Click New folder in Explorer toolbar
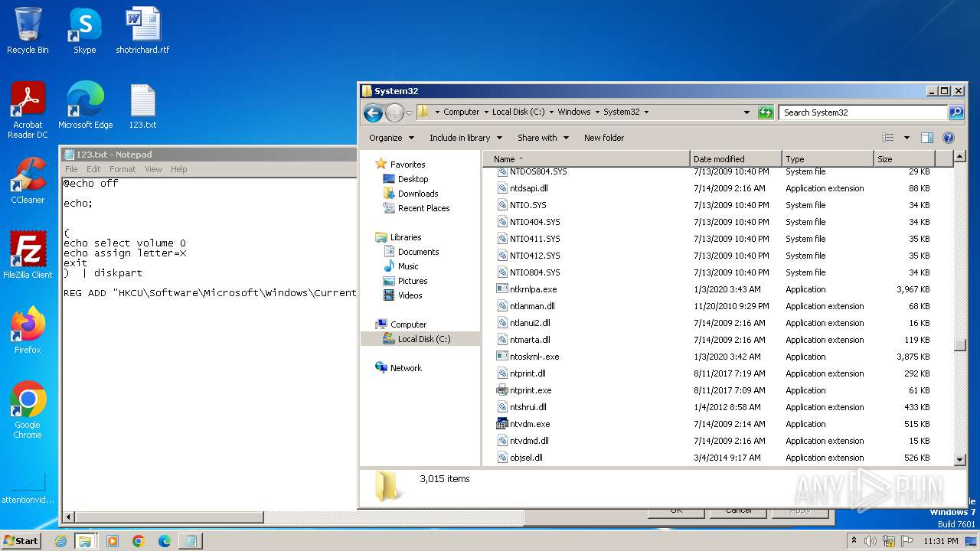This screenshot has width=980, height=551. tap(604, 138)
